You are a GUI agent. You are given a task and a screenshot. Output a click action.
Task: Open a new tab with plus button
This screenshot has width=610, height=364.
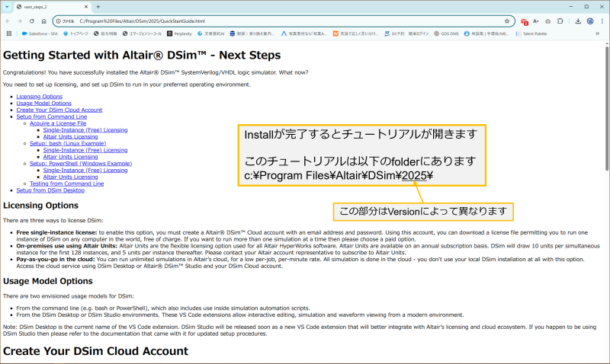click(x=98, y=7)
